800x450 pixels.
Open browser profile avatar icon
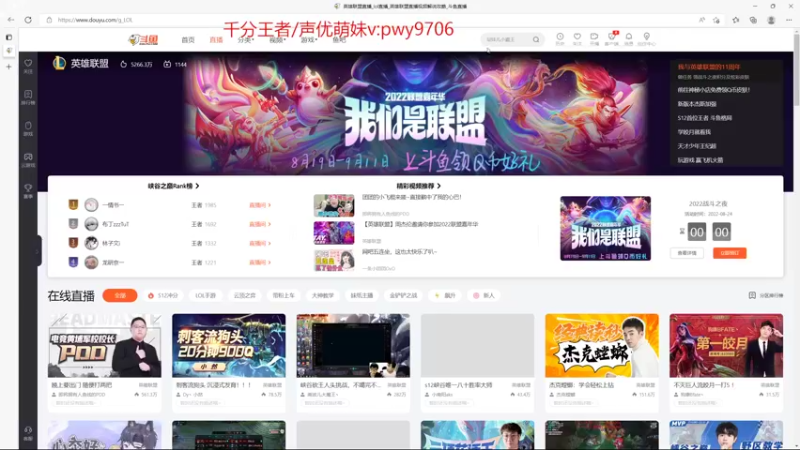coord(771,20)
